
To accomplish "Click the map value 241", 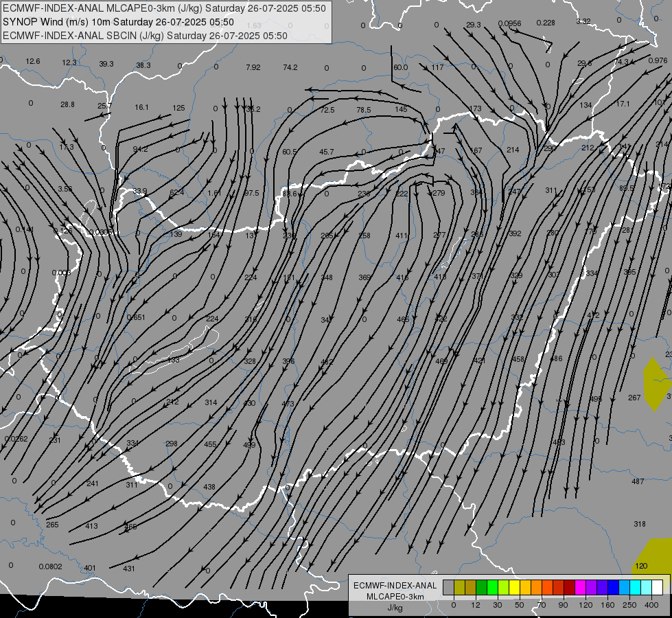I will click(x=92, y=483).
